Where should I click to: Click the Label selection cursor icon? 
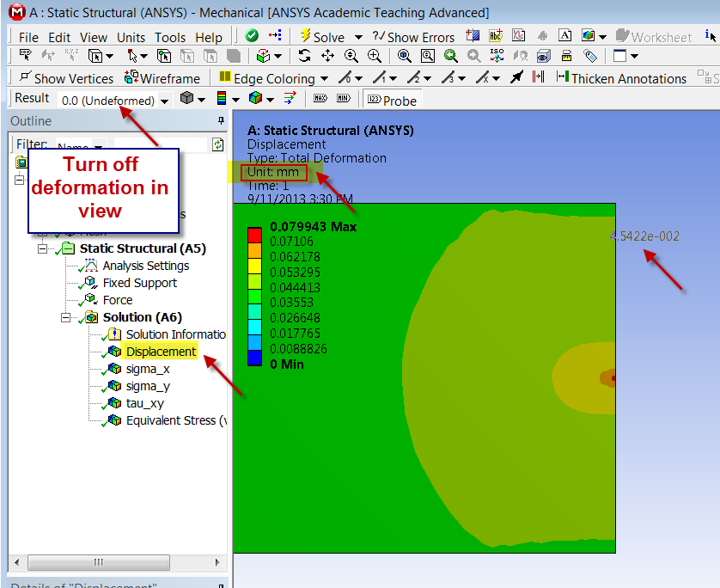pyautogui.click(x=25, y=56)
